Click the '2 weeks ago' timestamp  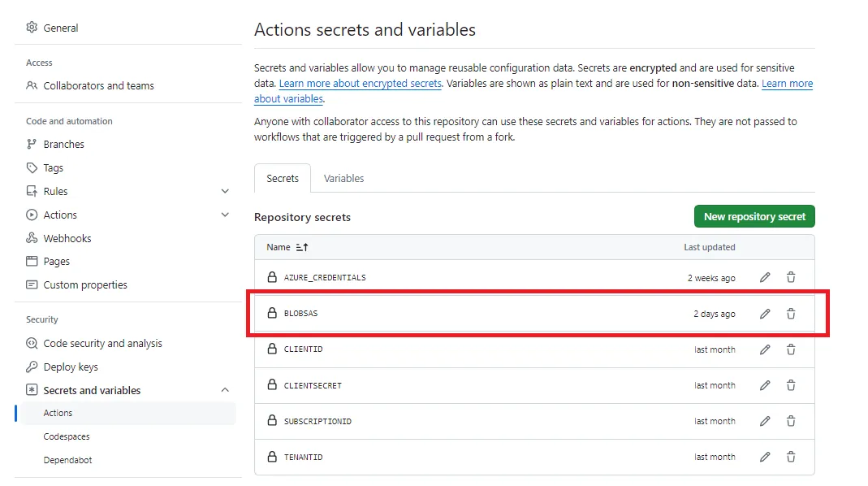pyautogui.click(x=711, y=278)
